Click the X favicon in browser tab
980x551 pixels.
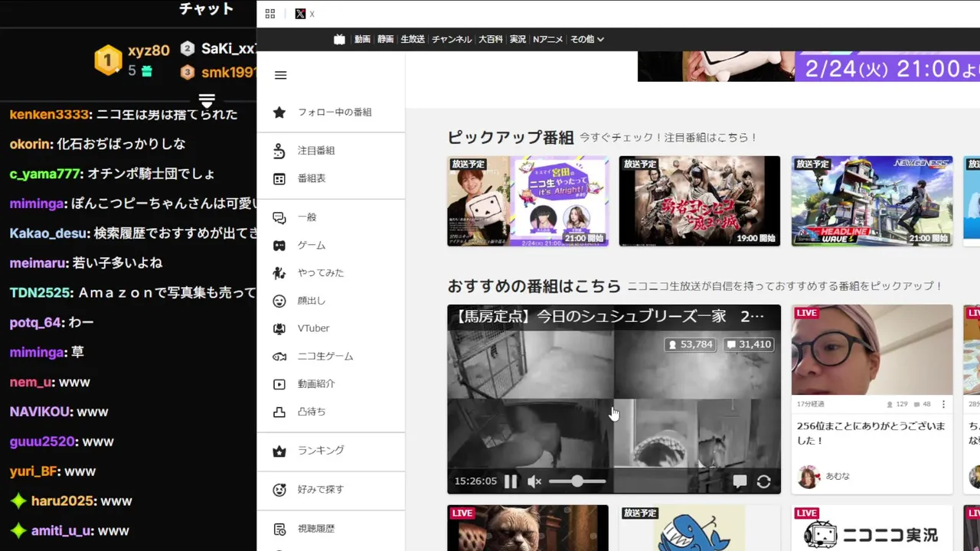pyautogui.click(x=300, y=14)
